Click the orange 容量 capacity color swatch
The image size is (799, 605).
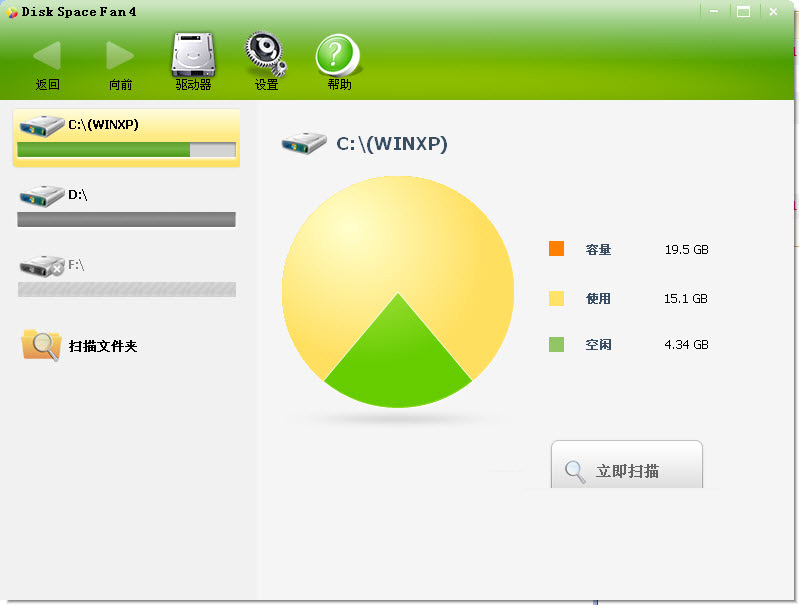click(557, 249)
